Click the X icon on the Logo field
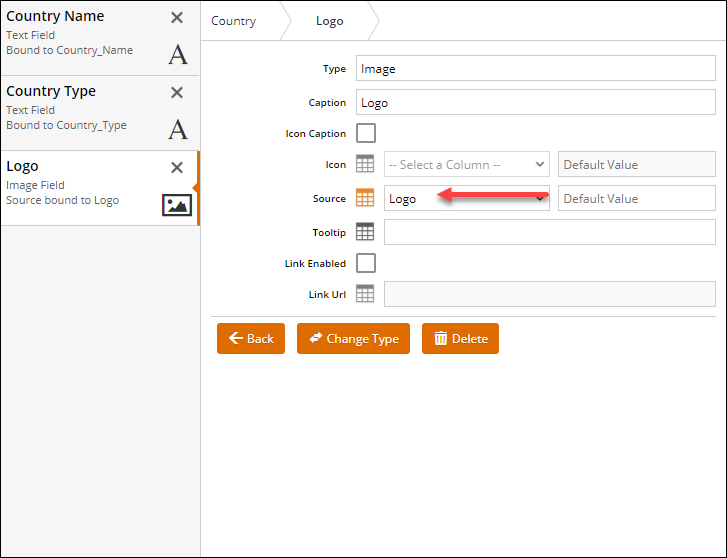The image size is (727, 558). (x=177, y=168)
